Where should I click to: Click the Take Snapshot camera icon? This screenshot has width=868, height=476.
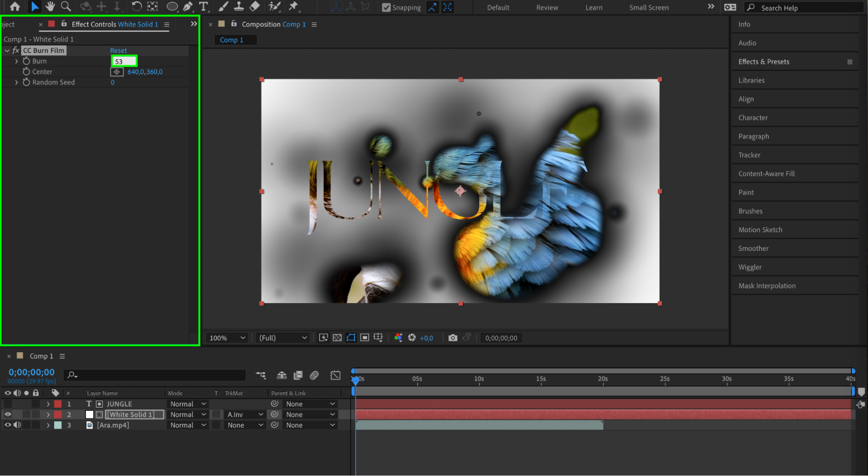click(452, 338)
